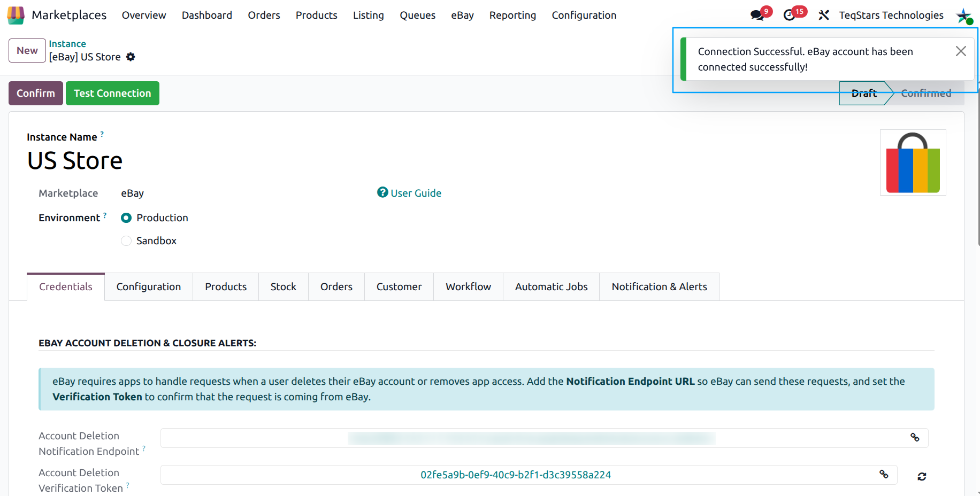The image size is (980, 496).
Task: Select the Production environment radio button
Action: (x=126, y=218)
